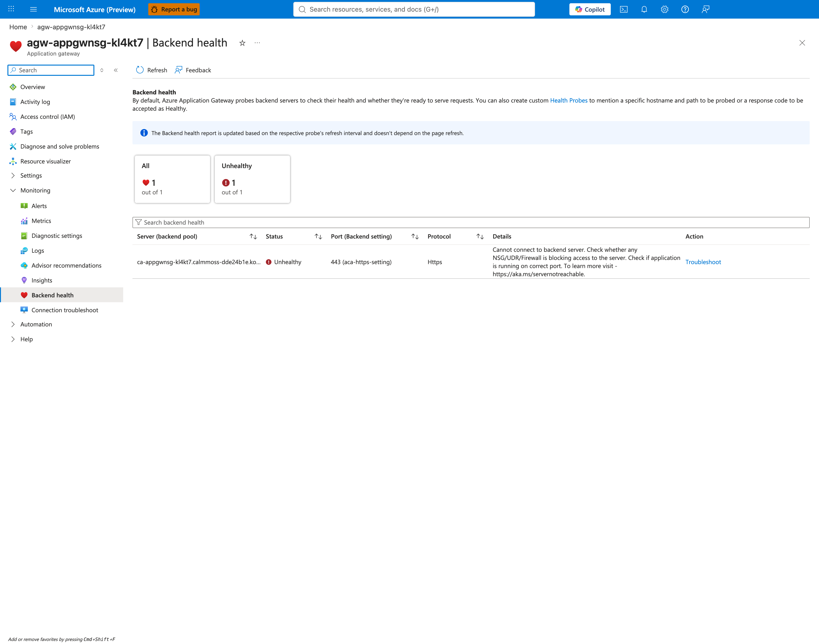Focus the global search resources field
The image size is (819, 644).
[414, 9]
